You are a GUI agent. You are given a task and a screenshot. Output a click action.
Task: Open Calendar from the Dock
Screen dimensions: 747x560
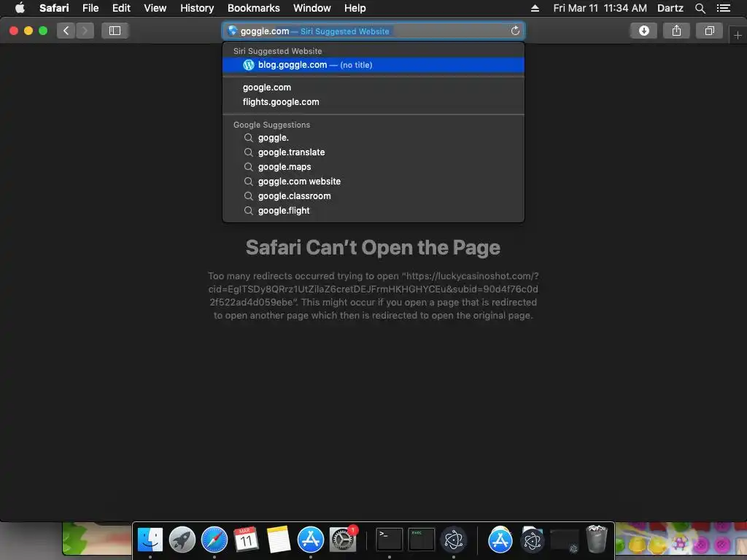(247, 540)
